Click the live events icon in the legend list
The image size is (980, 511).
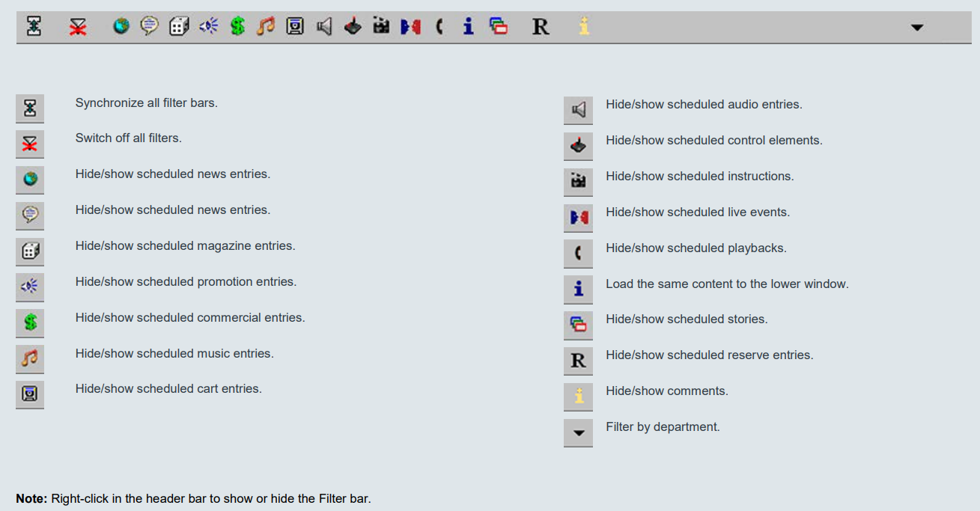[x=578, y=218]
